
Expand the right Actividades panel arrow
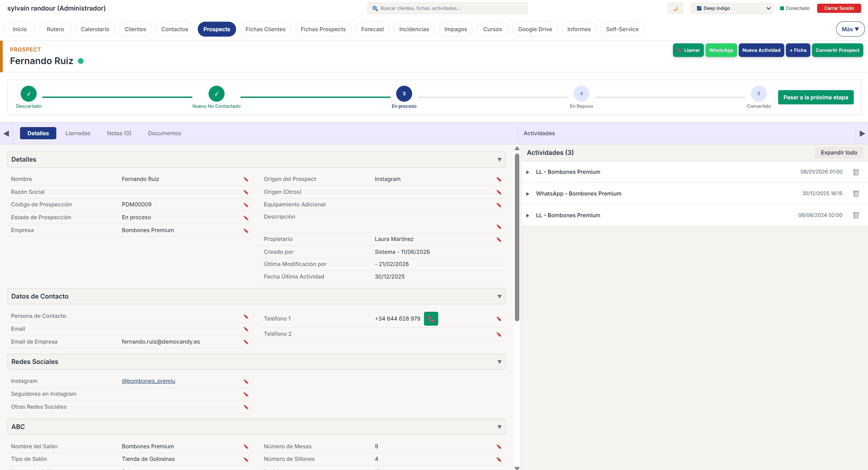[862, 133]
